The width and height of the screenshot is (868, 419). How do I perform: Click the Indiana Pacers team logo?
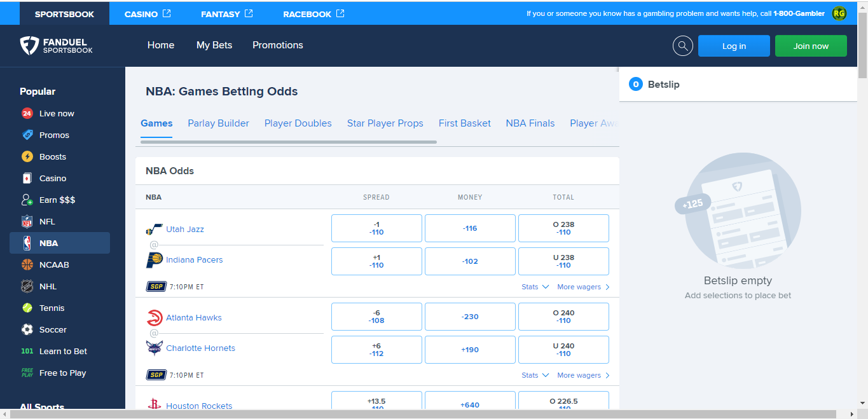[x=154, y=259]
